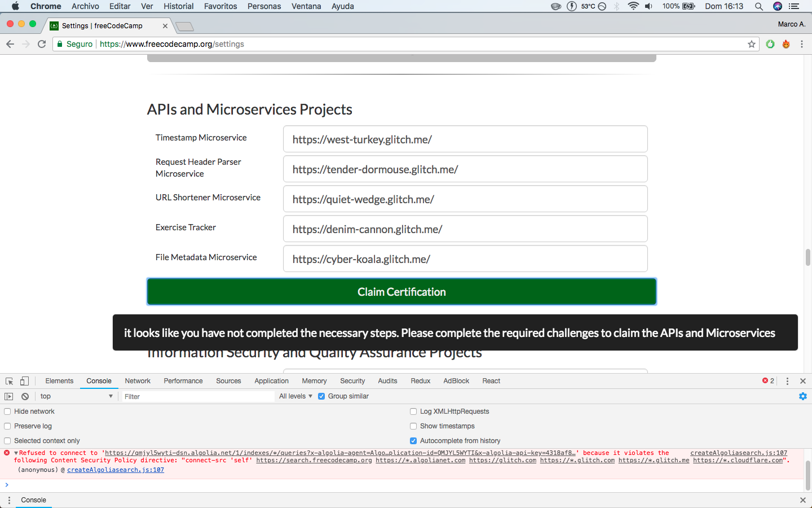This screenshot has height=508, width=812.
Task: Open createAlgoliasearch.js:107 link at right
Action: 739,453
